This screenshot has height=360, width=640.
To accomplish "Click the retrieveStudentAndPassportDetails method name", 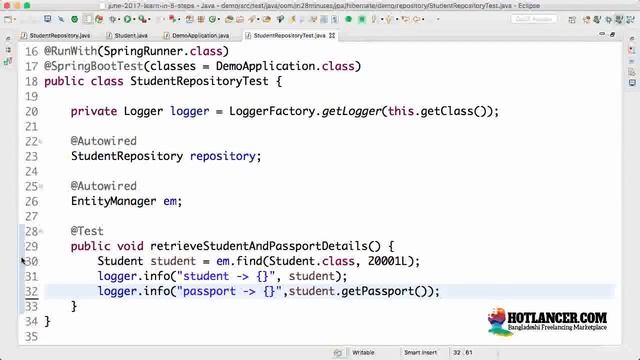I will (x=259, y=246).
